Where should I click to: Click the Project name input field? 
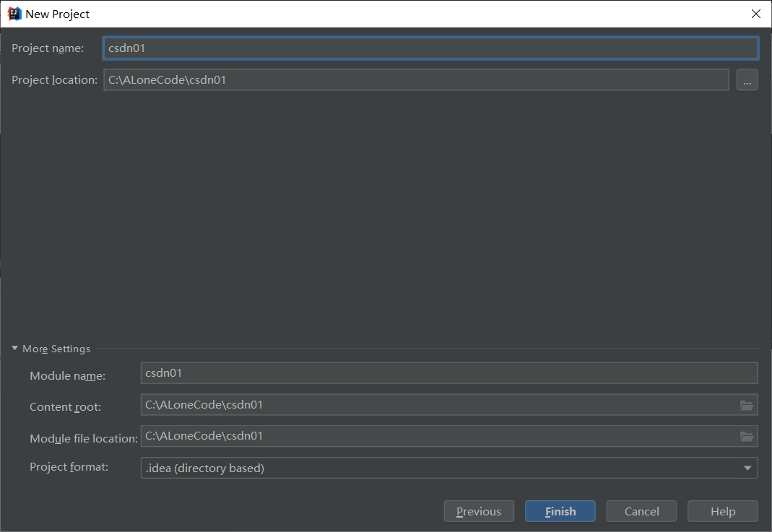(430, 48)
